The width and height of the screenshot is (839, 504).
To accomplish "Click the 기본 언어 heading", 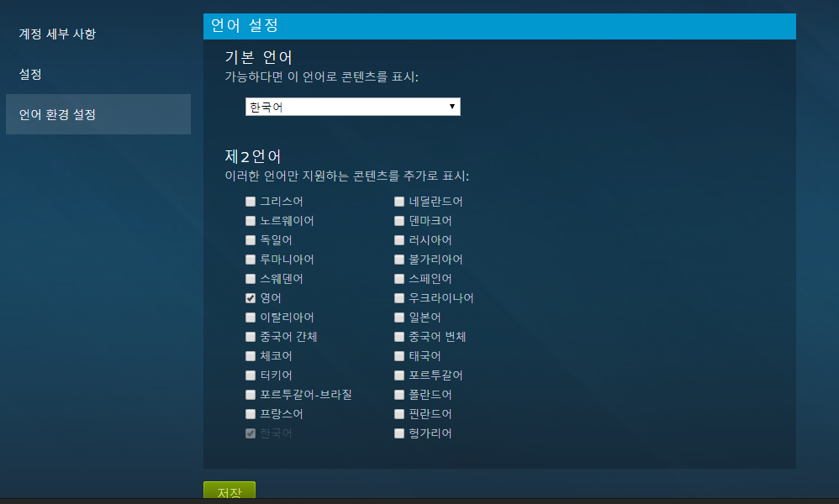I will point(258,57).
